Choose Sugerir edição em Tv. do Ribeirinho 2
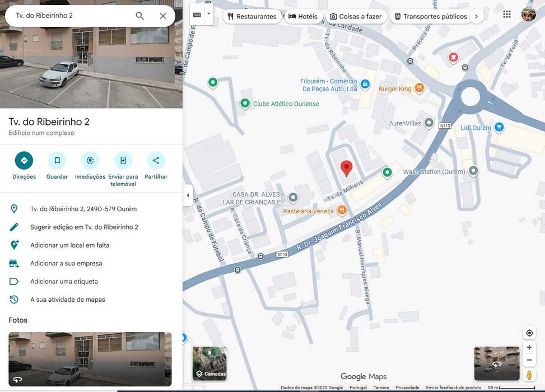 pyautogui.click(x=91, y=227)
